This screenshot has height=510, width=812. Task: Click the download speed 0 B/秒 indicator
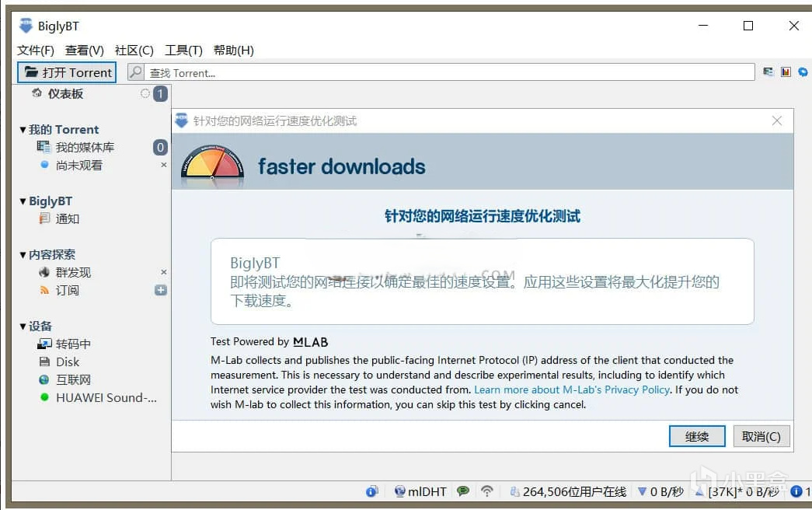660,491
